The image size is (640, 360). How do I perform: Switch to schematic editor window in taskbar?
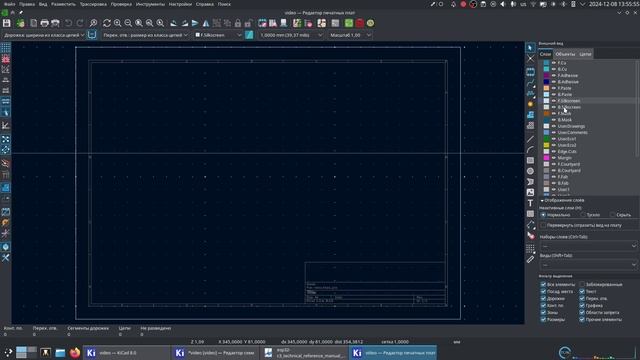tap(215, 353)
